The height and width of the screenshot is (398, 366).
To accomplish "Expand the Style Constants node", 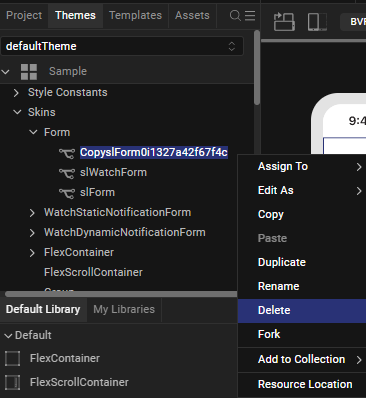I will point(16,93).
